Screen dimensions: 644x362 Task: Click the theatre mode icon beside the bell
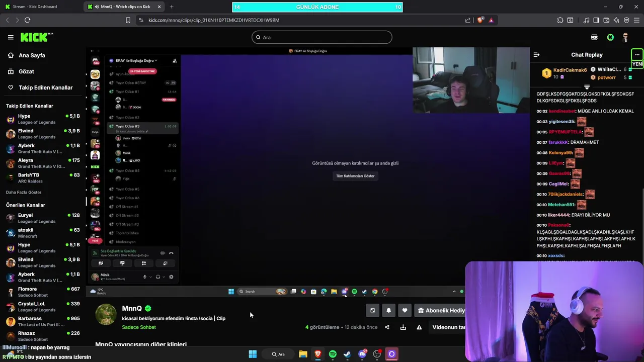(372, 311)
